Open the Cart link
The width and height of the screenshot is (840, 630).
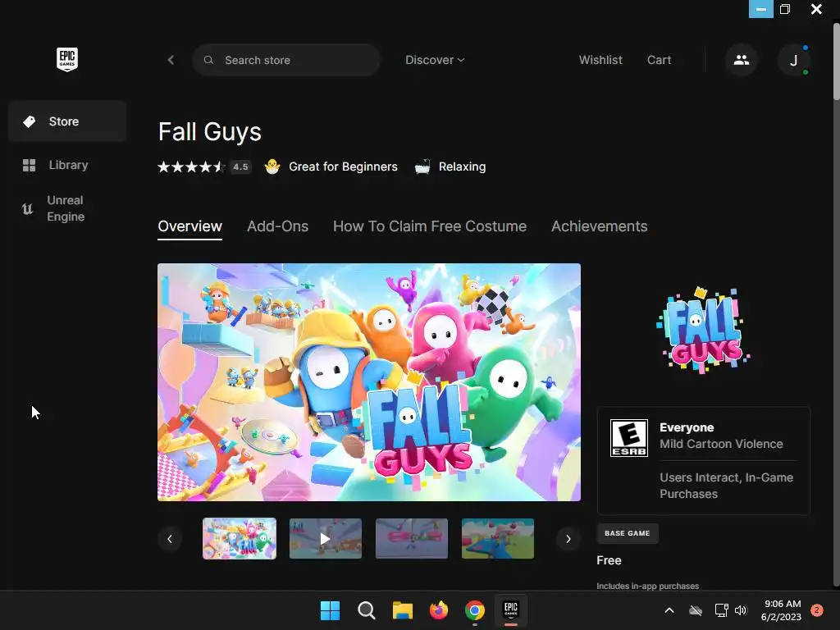(x=659, y=60)
